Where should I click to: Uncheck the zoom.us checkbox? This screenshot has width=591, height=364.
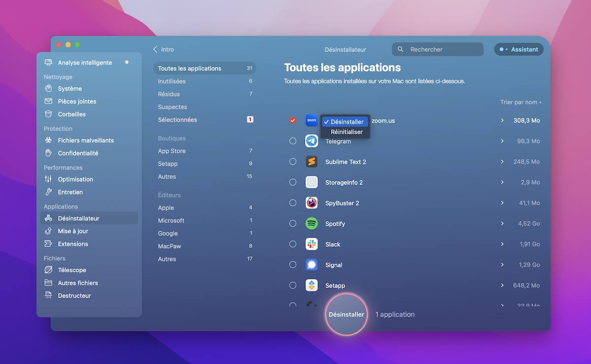point(293,121)
